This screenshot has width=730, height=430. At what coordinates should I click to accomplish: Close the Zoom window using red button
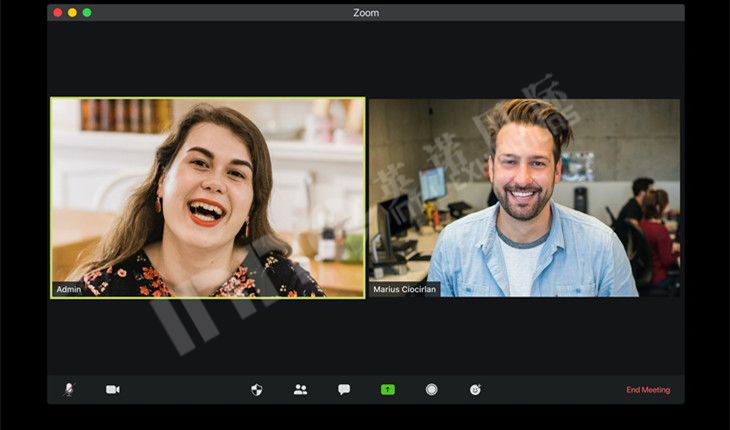(x=57, y=13)
